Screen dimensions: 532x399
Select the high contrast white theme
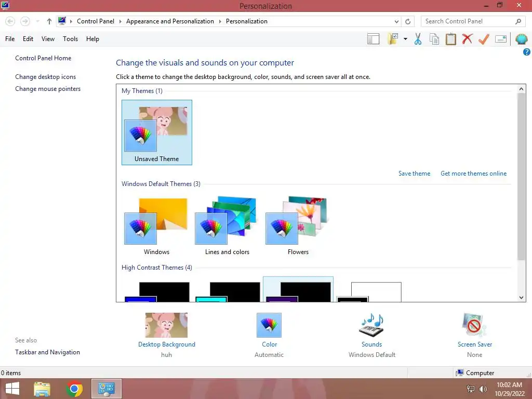[369, 291]
